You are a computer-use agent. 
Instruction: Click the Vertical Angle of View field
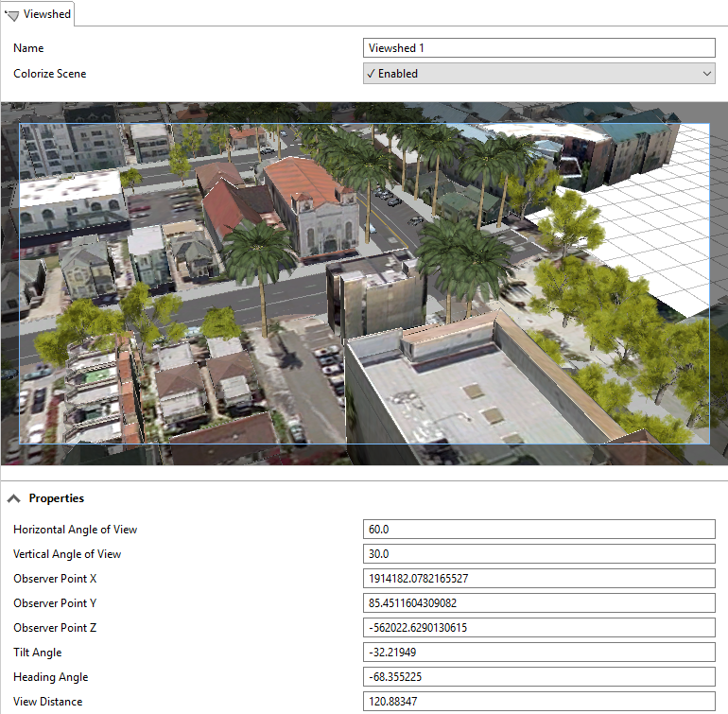539,554
